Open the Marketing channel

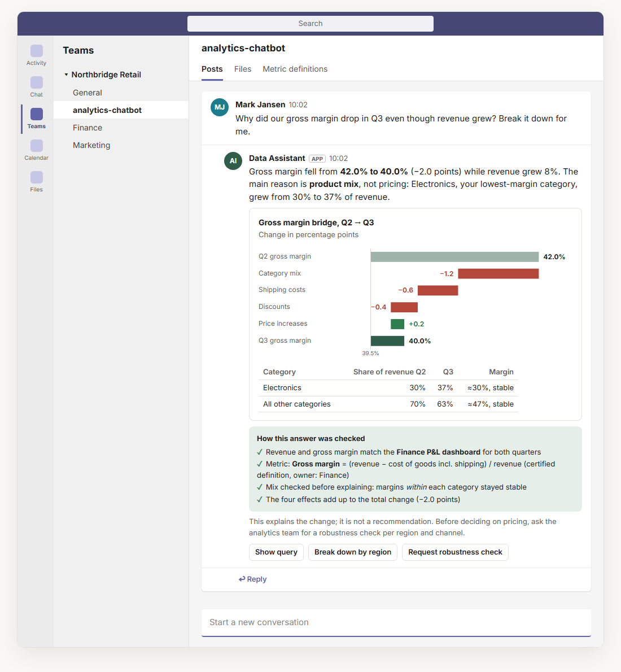[121, 145]
